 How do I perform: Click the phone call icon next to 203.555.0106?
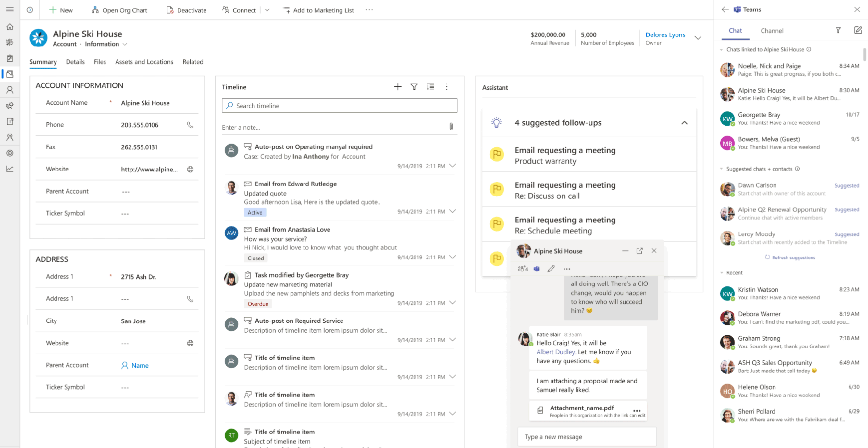point(190,125)
